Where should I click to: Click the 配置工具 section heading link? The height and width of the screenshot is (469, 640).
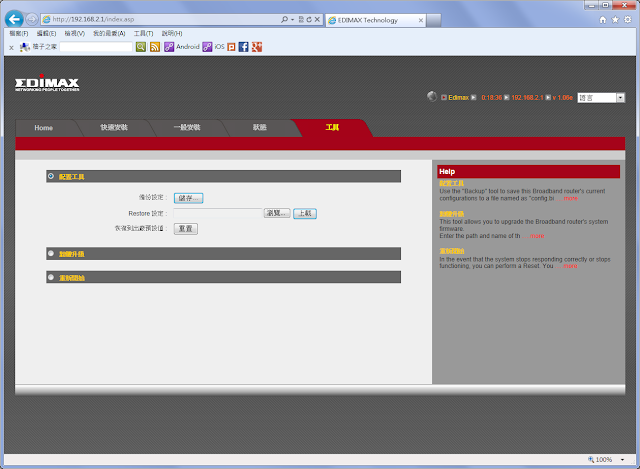(71, 177)
